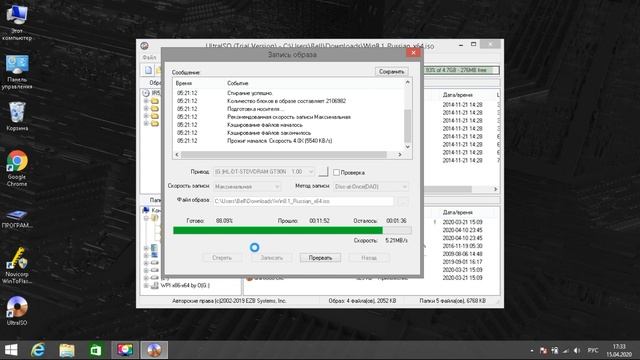Select the Кэширование файлов началось log row

tap(288, 125)
